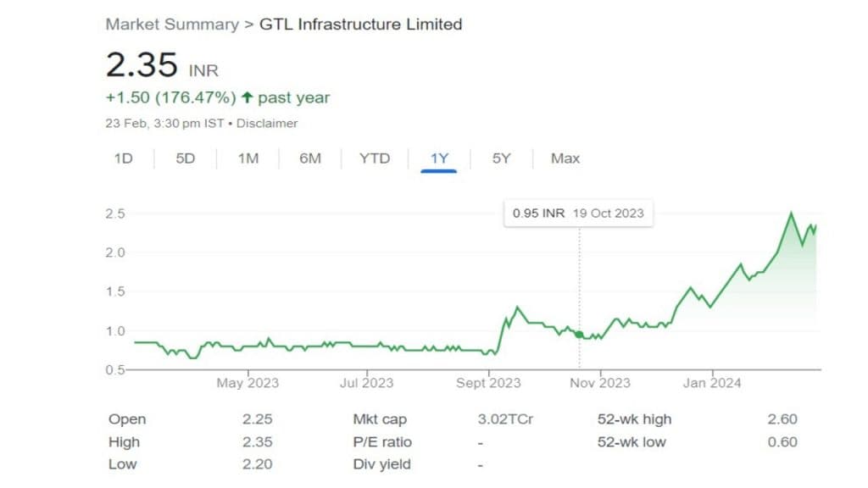Click the chart peak near 2.5

tap(791, 213)
